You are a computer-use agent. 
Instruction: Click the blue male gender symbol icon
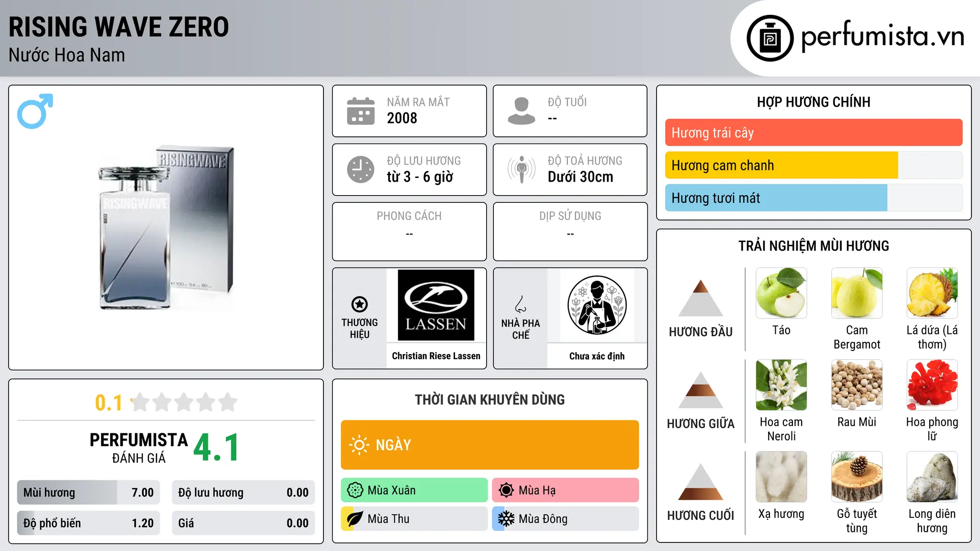pyautogui.click(x=35, y=111)
